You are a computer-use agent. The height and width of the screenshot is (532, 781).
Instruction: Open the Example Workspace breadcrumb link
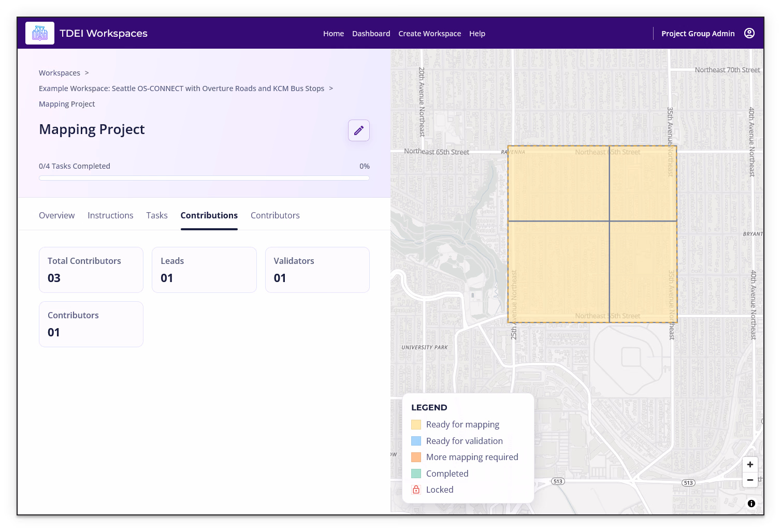181,88
